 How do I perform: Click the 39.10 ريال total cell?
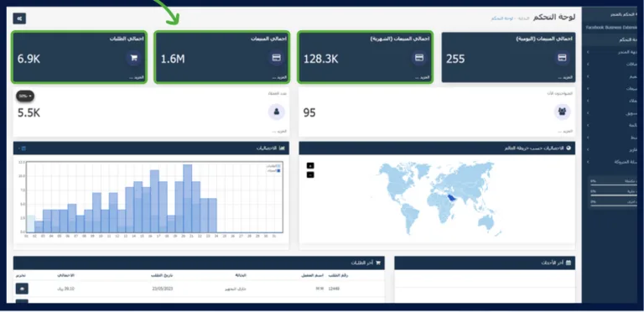tap(65, 289)
